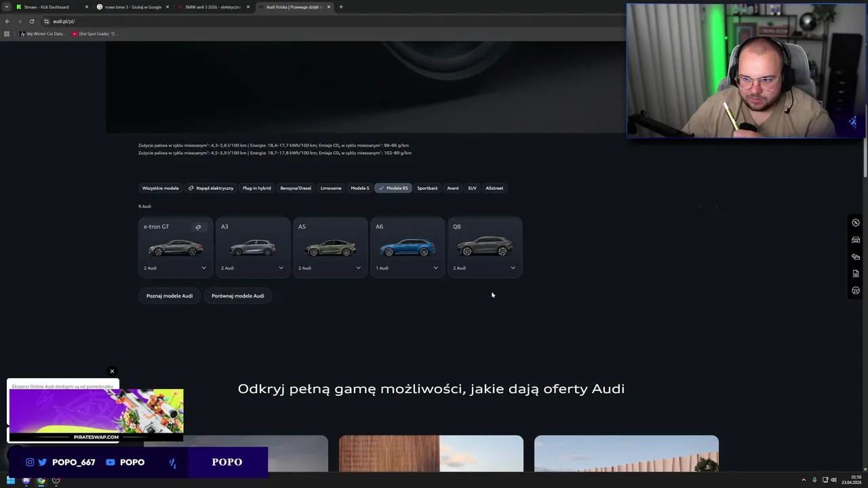Click the 'Odkryj pełną gamę możliwości' heading
This screenshot has width=868, height=488.
pyautogui.click(x=431, y=388)
